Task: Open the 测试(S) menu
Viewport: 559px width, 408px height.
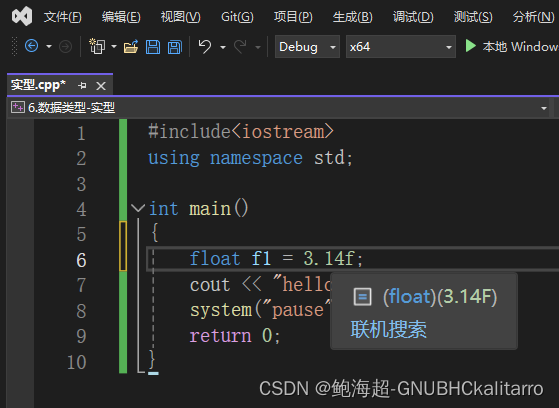Action: point(473,17)
